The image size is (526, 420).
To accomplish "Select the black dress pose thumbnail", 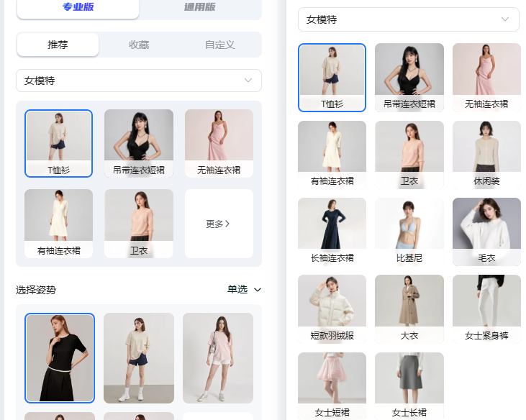I will pyautogui.click(x=60, y=357).
